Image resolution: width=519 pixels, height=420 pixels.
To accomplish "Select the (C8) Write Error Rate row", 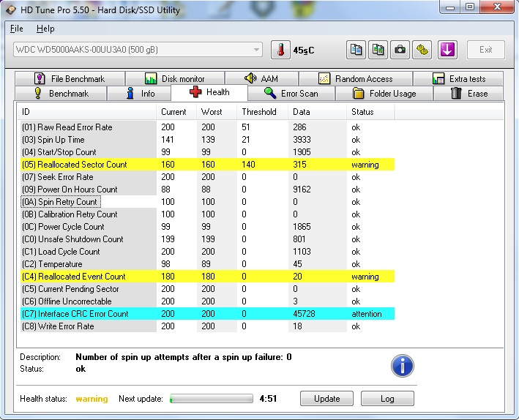I will coord(208,326).
